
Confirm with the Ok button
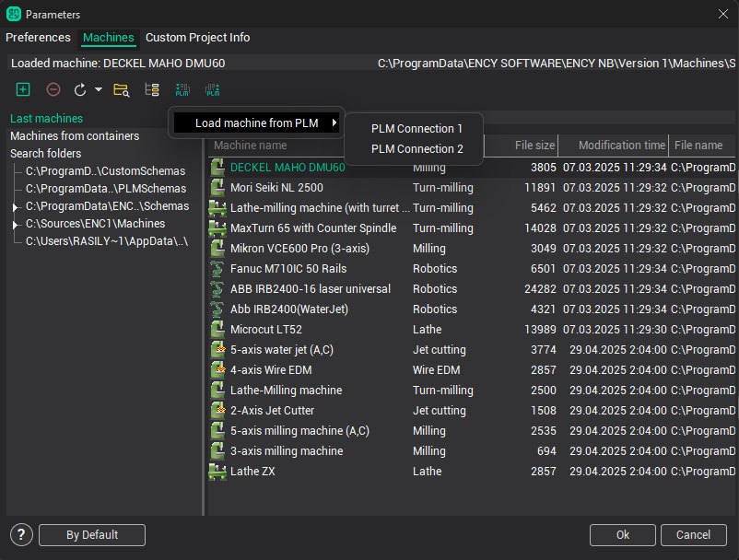point(622,535)
